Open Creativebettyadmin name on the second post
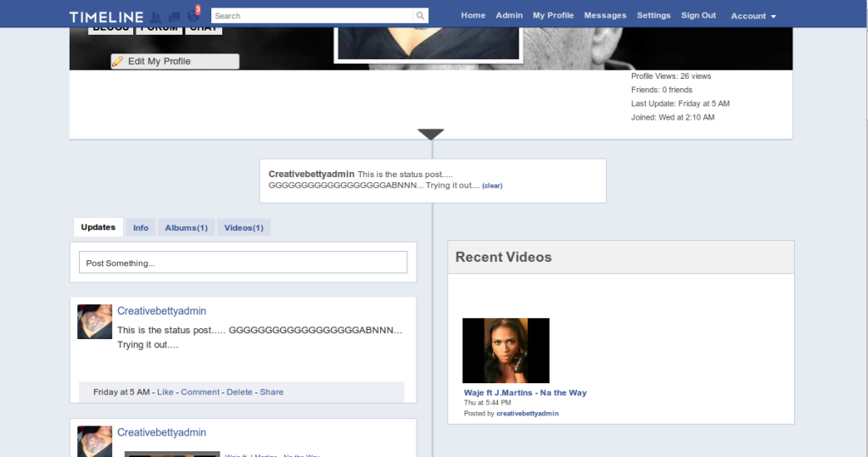Viewport: 868px width, 457px height. tap(162, 432)
